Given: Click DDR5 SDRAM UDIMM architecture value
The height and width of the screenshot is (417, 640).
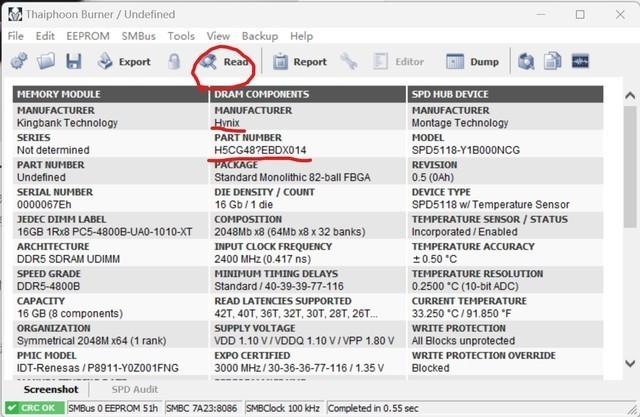Looking at the screenshot, I should [x=69, y=259].
